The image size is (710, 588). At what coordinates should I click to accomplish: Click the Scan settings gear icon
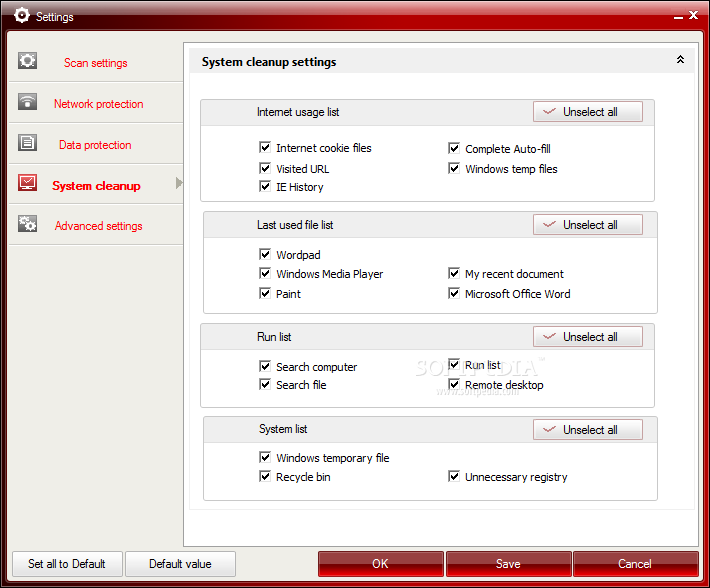coord(27,61)
